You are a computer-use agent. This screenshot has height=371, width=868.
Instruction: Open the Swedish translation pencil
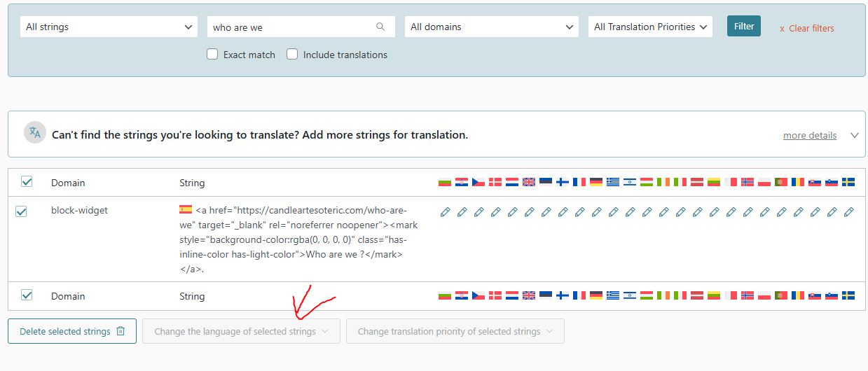pos(848,211)
